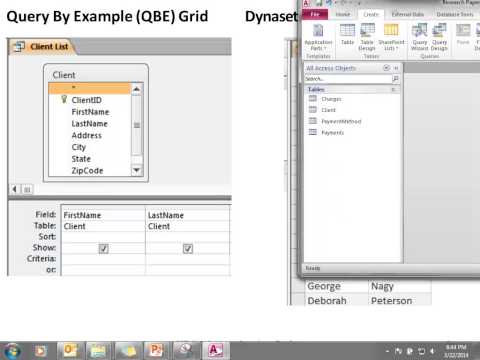Open Table Design from the ribbon
480x360 pixels.
[x=367, y=37]
